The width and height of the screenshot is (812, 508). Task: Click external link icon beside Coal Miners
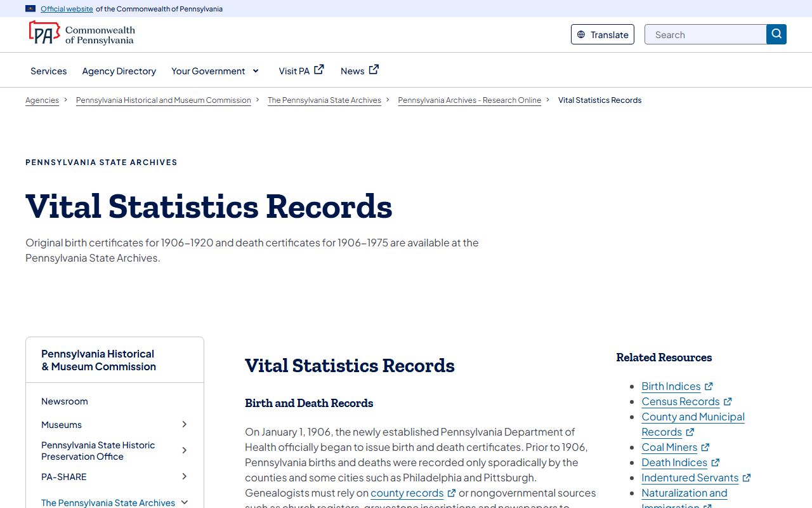click(705, 447)
